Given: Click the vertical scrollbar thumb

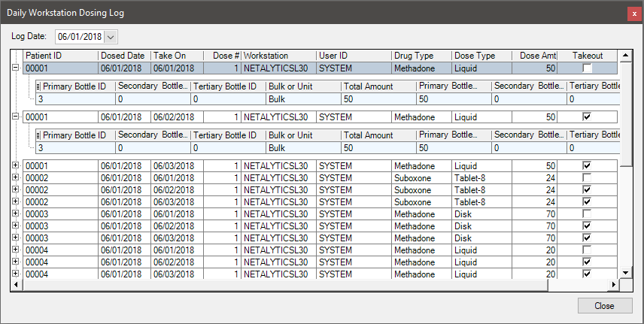Looking at the screenshot, I should (625, 114).
